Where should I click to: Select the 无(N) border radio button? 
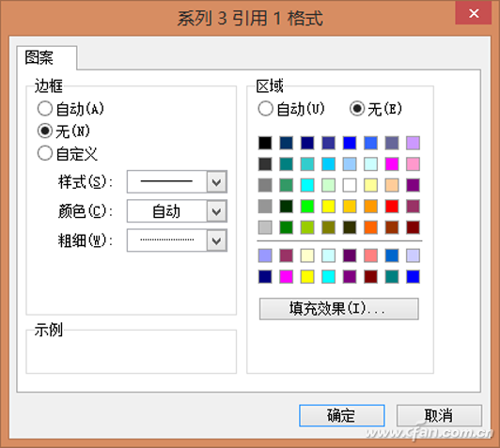click(x=64, y=131)
